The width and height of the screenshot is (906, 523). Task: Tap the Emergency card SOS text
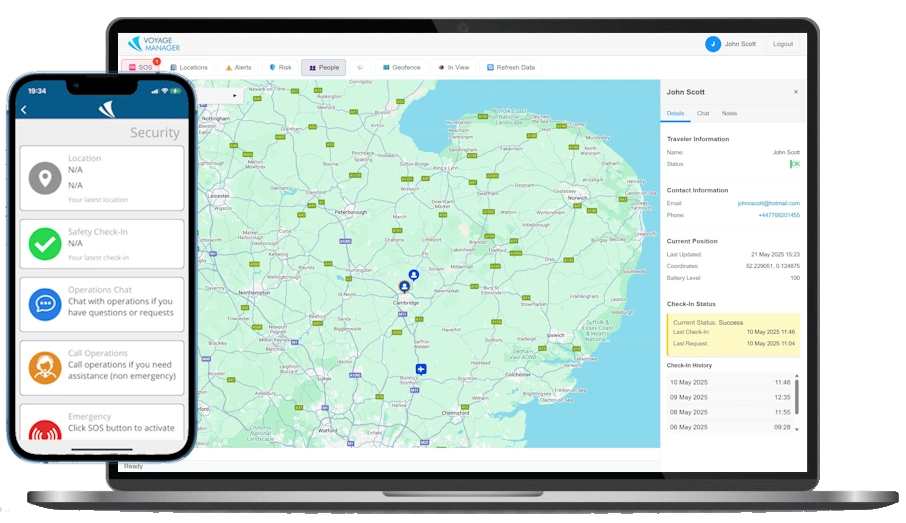point(121,428)
